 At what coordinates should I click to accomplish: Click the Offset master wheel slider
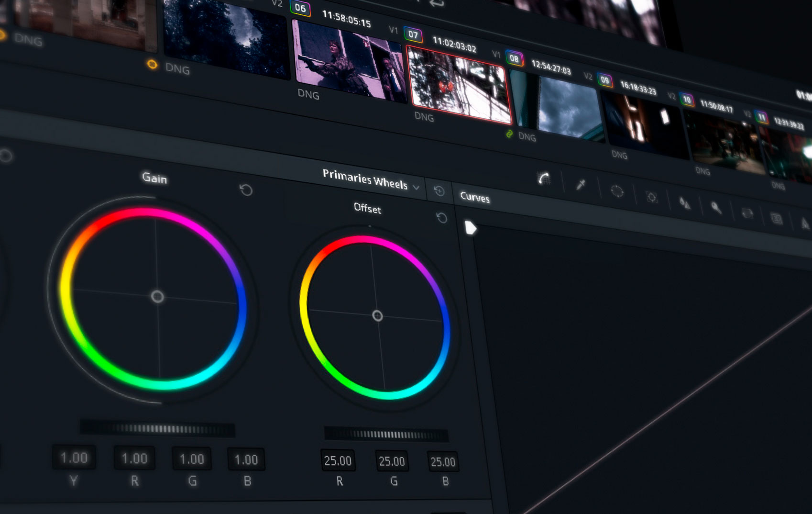386,434
